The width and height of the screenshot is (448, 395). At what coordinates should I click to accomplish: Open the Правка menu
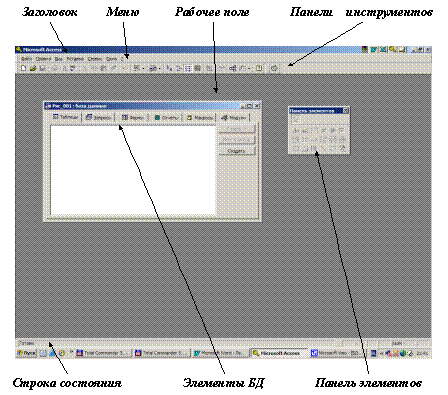click(x=43, y=59)
